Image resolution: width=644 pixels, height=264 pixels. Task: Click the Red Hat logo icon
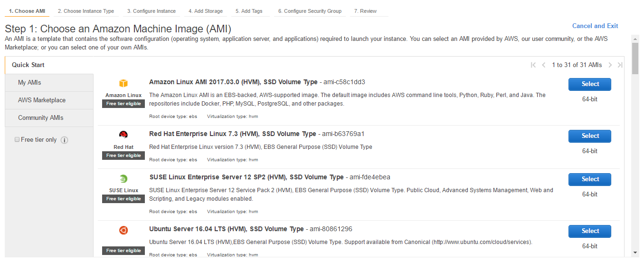(x=123, y=135)
